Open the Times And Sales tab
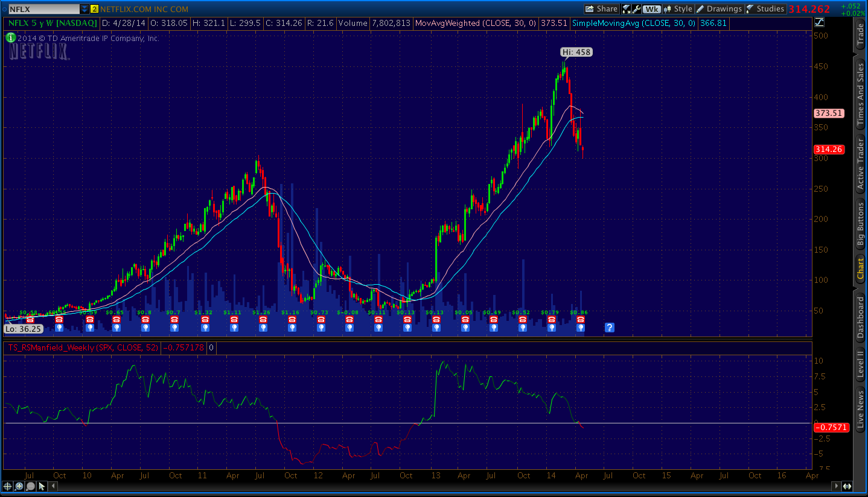Screen dimensions: 868x497 [861, 95]
